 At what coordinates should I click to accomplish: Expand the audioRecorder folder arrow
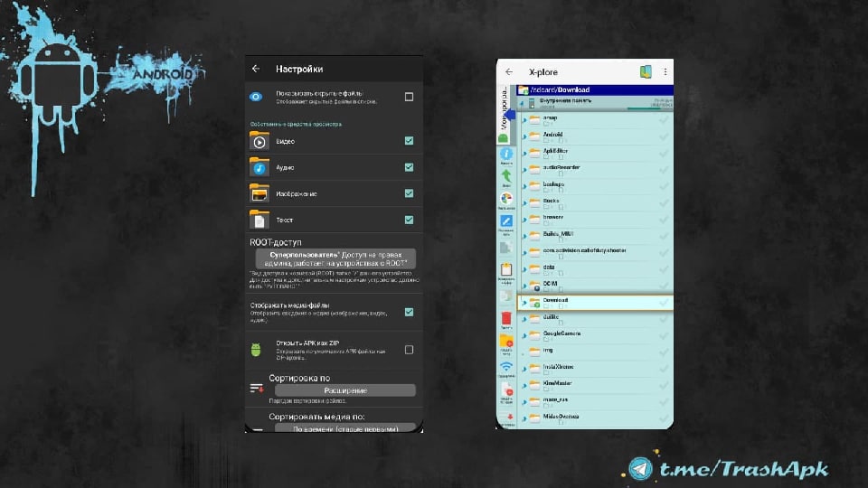[x=524, y=170]
